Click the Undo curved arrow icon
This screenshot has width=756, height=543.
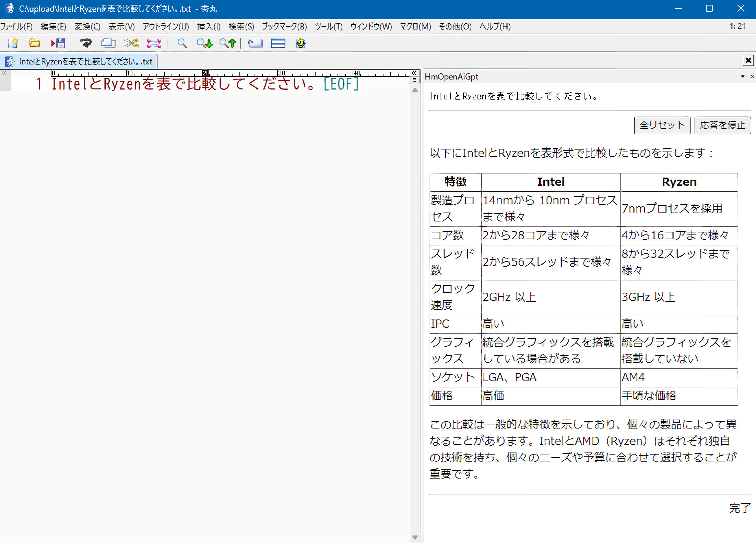pyautogui.click(x=86, y=43)
